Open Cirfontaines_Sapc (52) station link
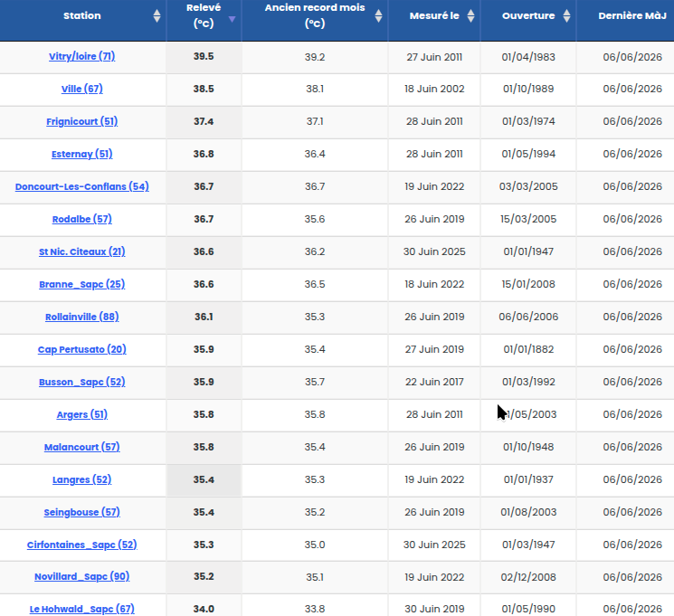674x616 pixels. [x=82, y=545]
